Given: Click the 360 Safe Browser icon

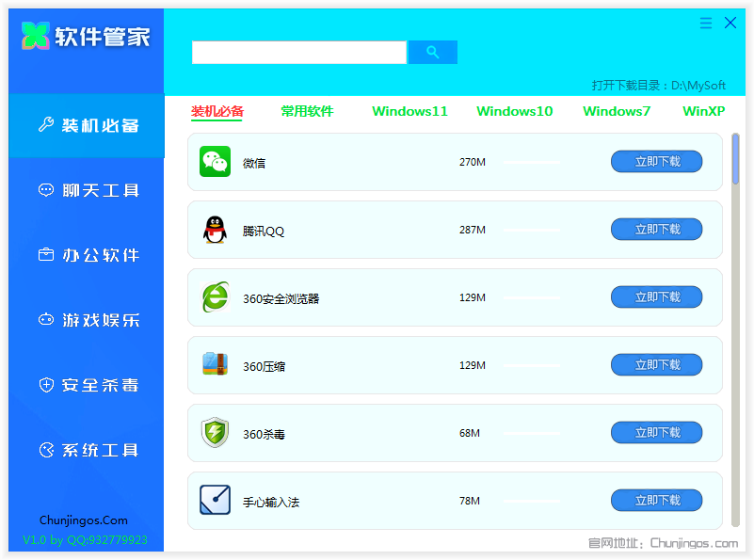Looking at the screenshot, I should [x=215, y=297].
